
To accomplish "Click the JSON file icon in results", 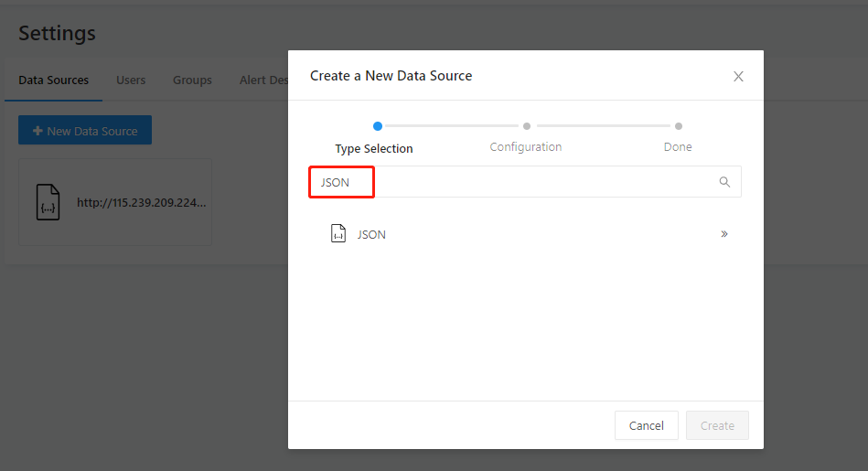I will [338, 233].
